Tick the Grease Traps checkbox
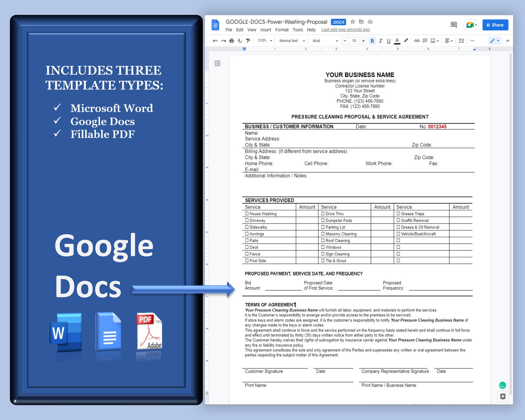 [398, 214]
